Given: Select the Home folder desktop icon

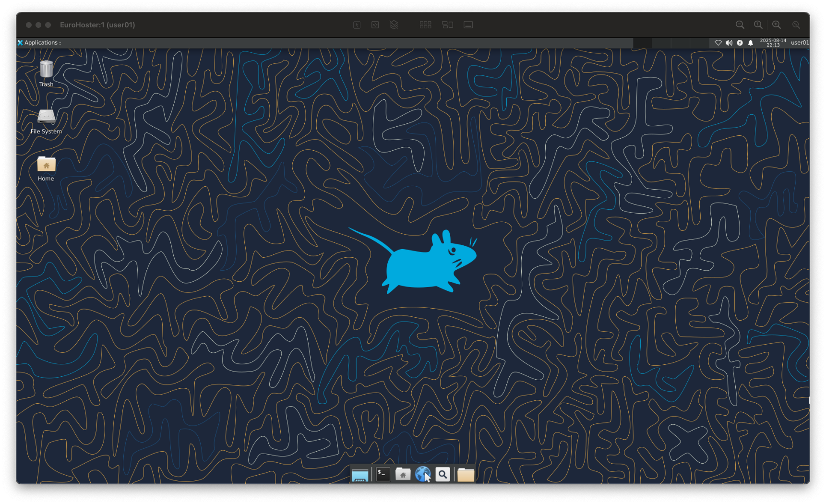Looking at the screenshot, I should click(46, 169).
